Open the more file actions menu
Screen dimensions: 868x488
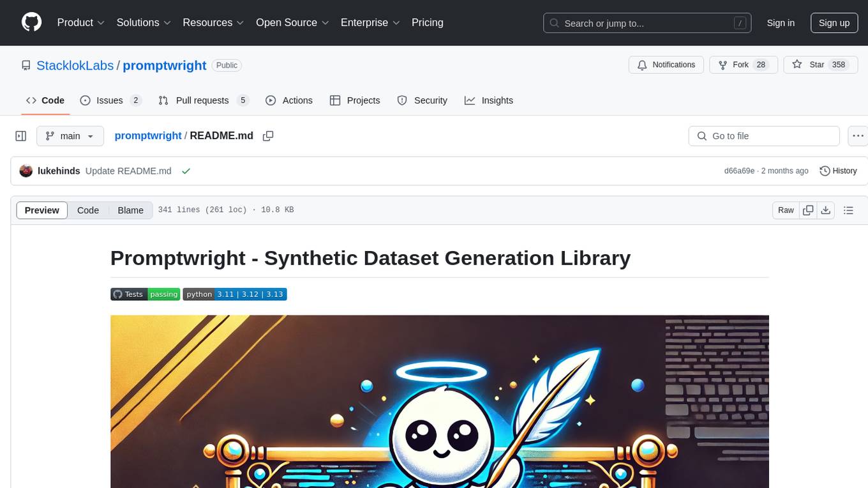pyautogui.click(x=858, y=136)
